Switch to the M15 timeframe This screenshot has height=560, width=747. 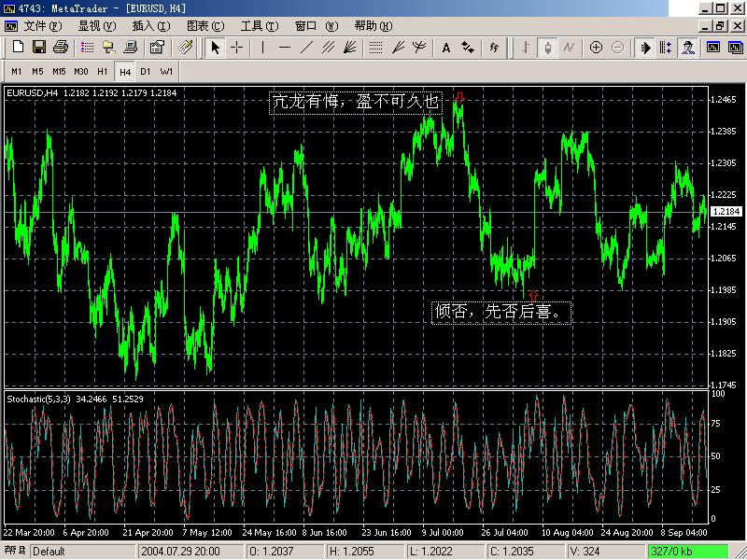(x=59, y=71)
